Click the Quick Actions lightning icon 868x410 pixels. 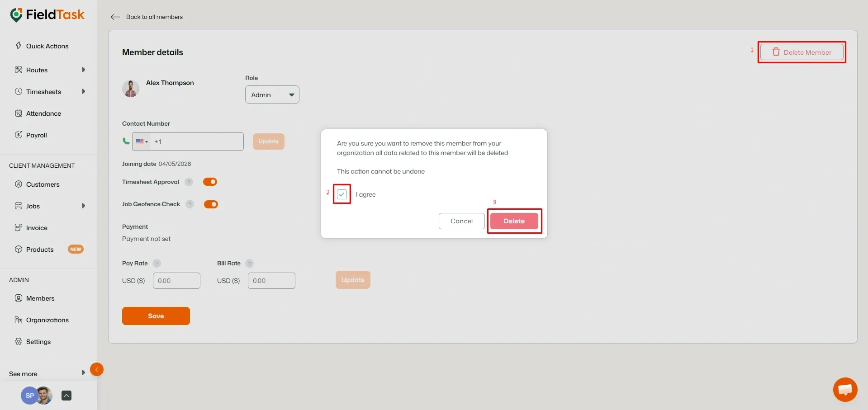[19, 46]
